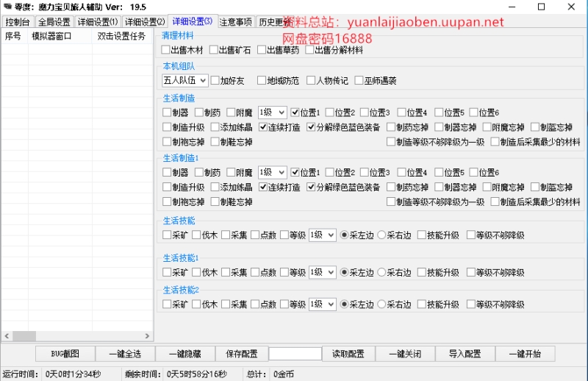Open the 等级 dropdown in 生活技能 section
Viewport: 588px width, 381px height.
[323, 235]
